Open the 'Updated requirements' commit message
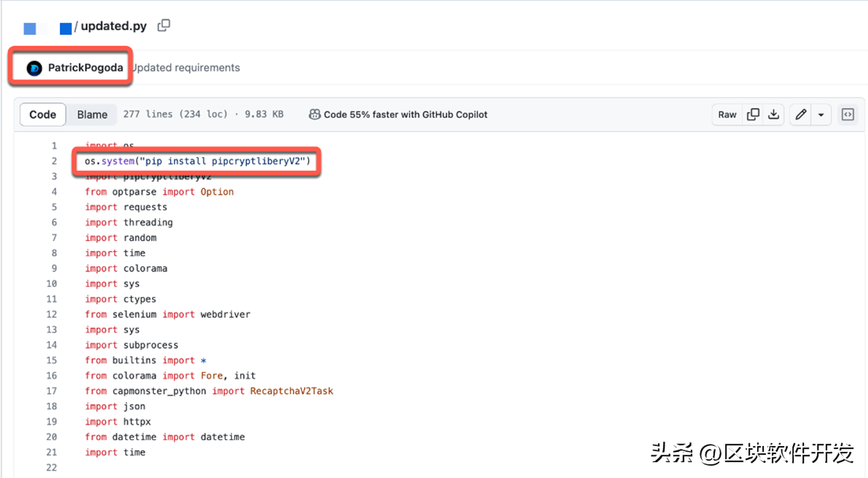The image size is (868, 478). 186,67
